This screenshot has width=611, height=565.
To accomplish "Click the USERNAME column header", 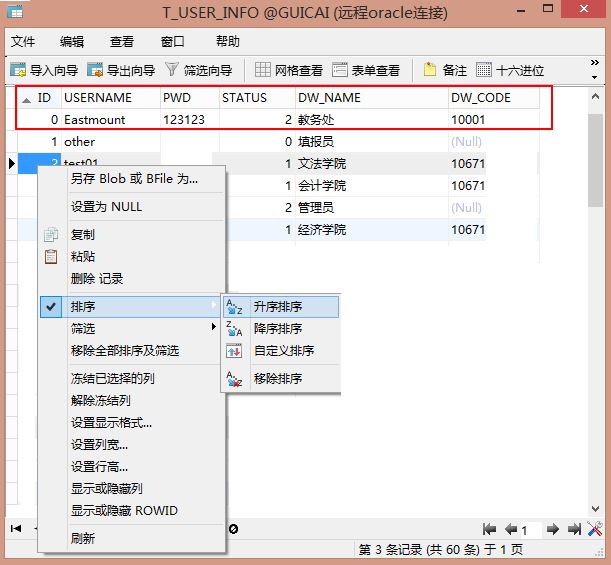I will [111, 98].
